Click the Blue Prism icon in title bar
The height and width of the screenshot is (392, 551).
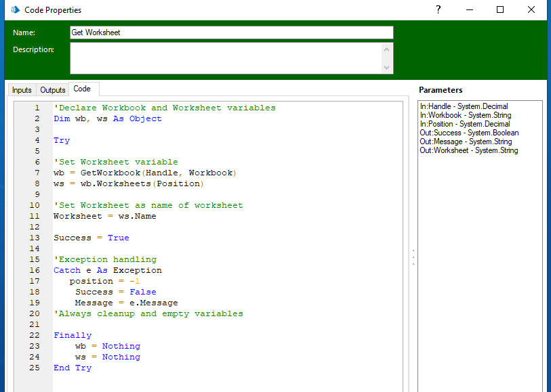click(x=15, y=10)
